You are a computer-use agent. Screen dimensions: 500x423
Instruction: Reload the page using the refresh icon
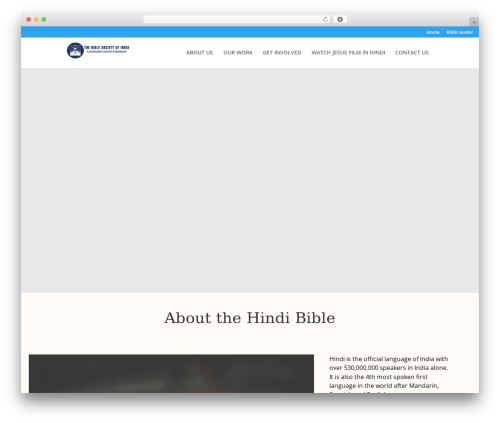point(325,20)
